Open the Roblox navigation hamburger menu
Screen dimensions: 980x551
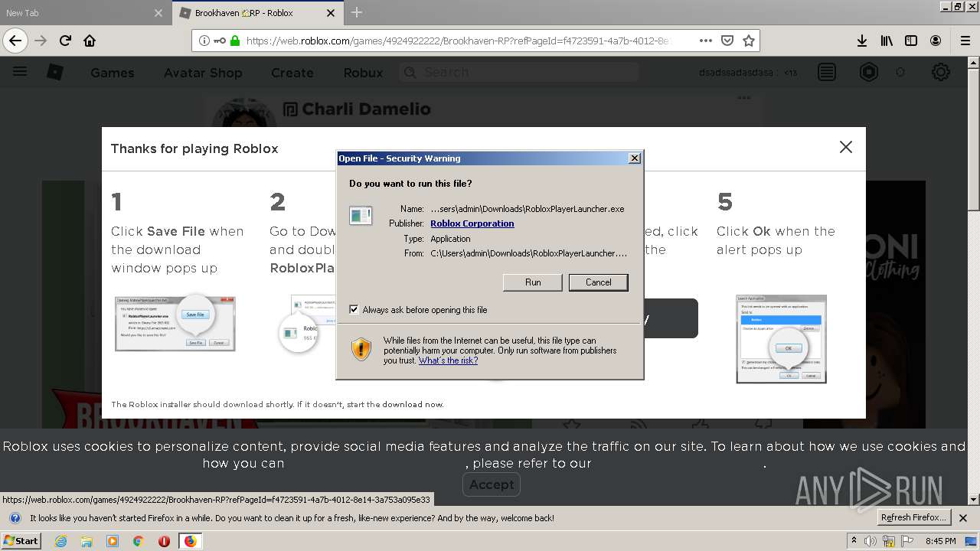[x=20, y=72]
